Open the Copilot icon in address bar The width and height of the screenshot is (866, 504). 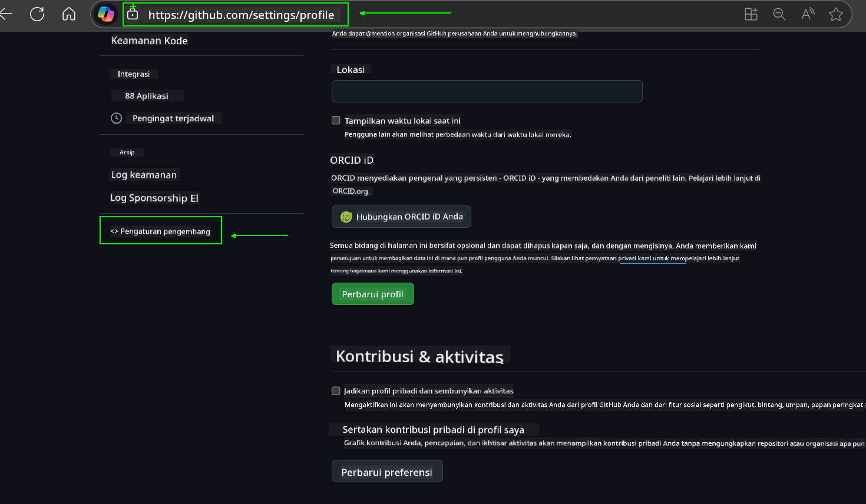click(106, 14)
